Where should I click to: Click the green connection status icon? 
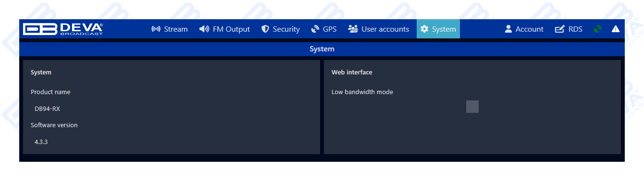pyautogui.click(x=597, y=29)
